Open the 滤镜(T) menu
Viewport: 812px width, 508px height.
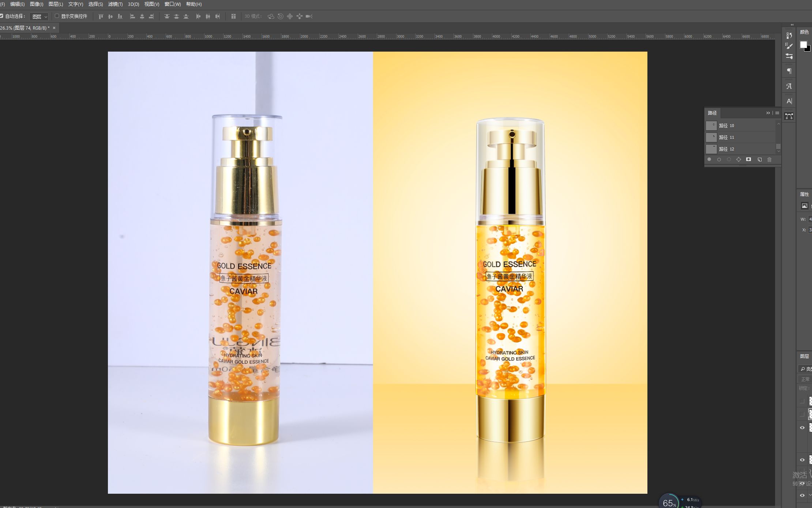115,4
